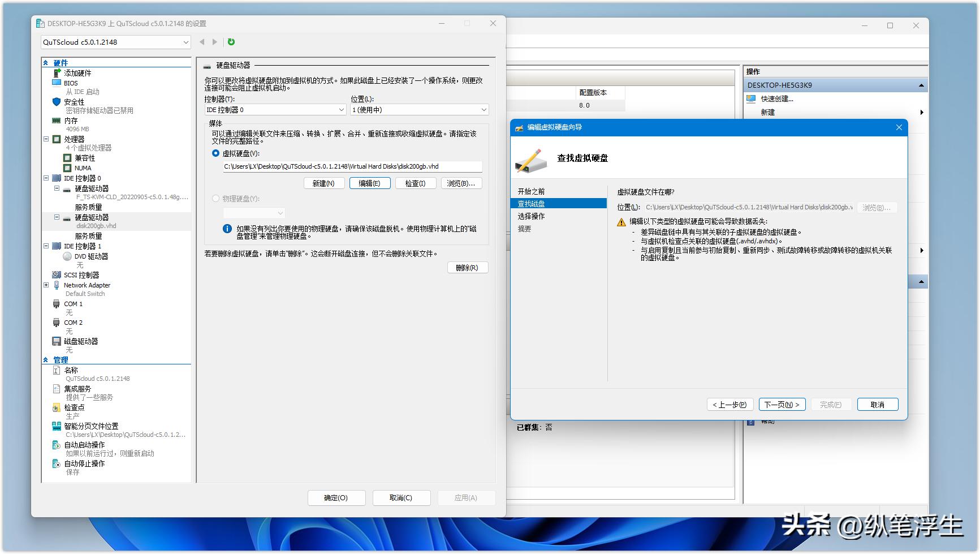Choose the 物理硬盘 radio button
980x554 pixels.
tap(215, 199)
